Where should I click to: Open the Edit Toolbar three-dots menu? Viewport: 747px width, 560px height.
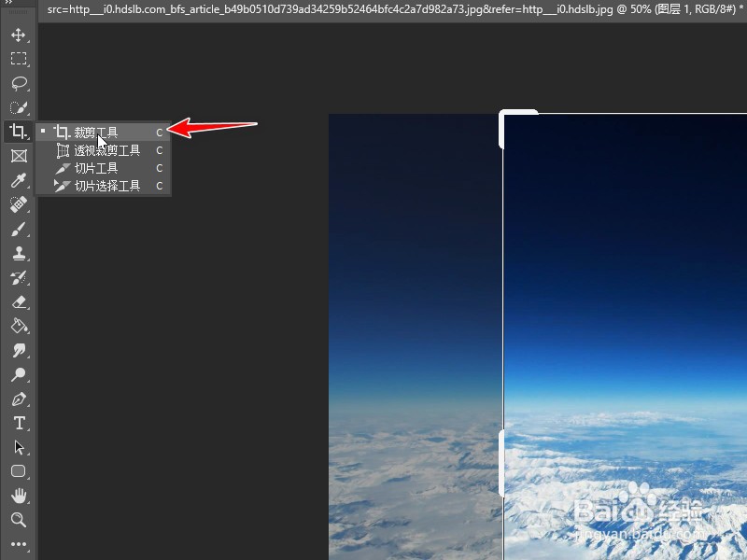coord(19,544)
